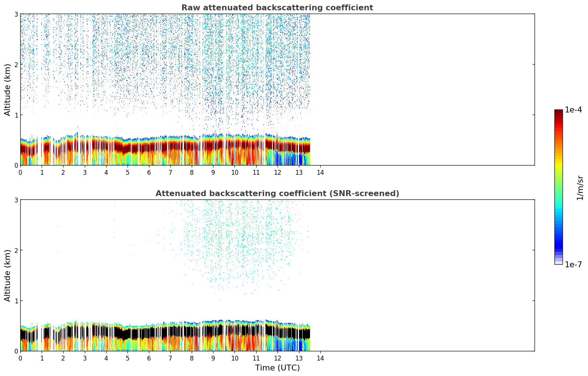Click the 'Time (UTC)' axis label

coord(277,368)
